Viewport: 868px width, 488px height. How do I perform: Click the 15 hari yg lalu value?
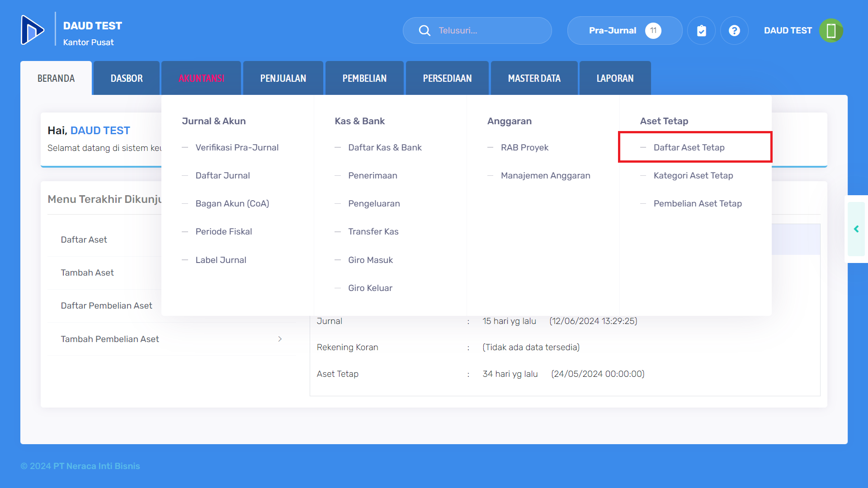click(x=509, y=321)
